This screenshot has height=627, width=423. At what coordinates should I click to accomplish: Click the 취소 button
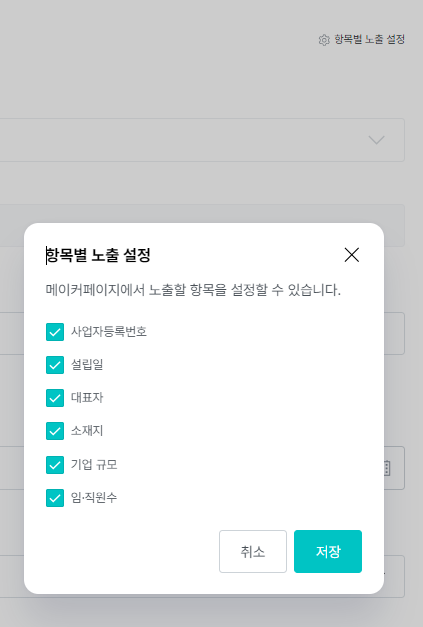point(253,551)
